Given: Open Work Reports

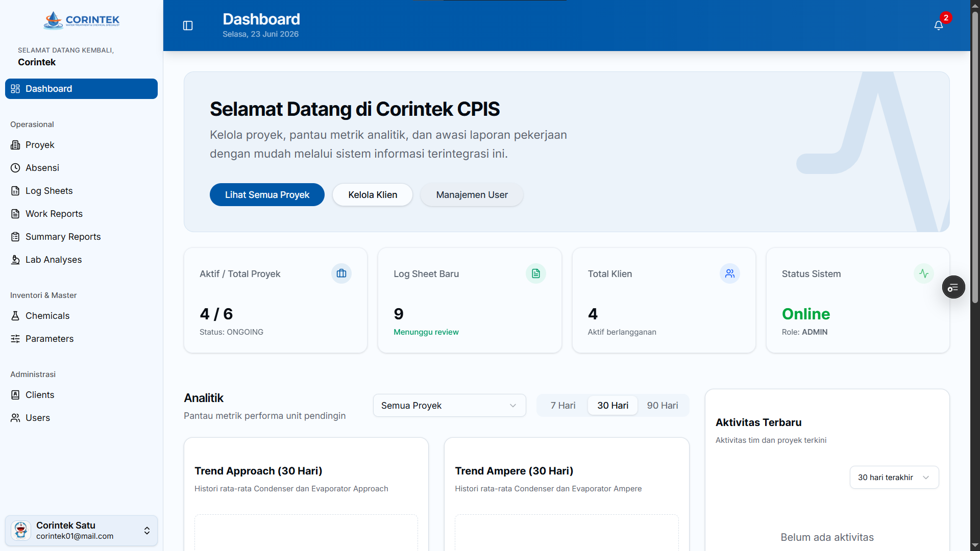Looking at the screenshot, I should tap(81, 214).
